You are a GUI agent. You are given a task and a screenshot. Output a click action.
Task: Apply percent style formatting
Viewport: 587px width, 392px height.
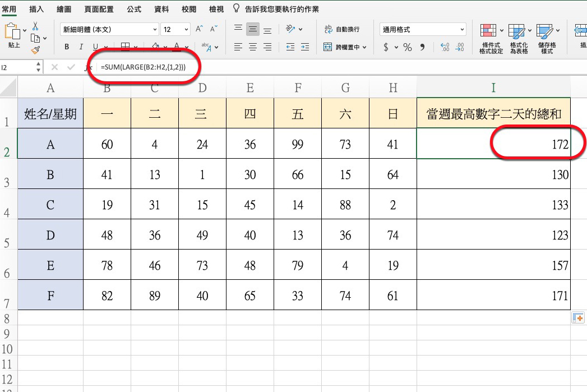408,47
